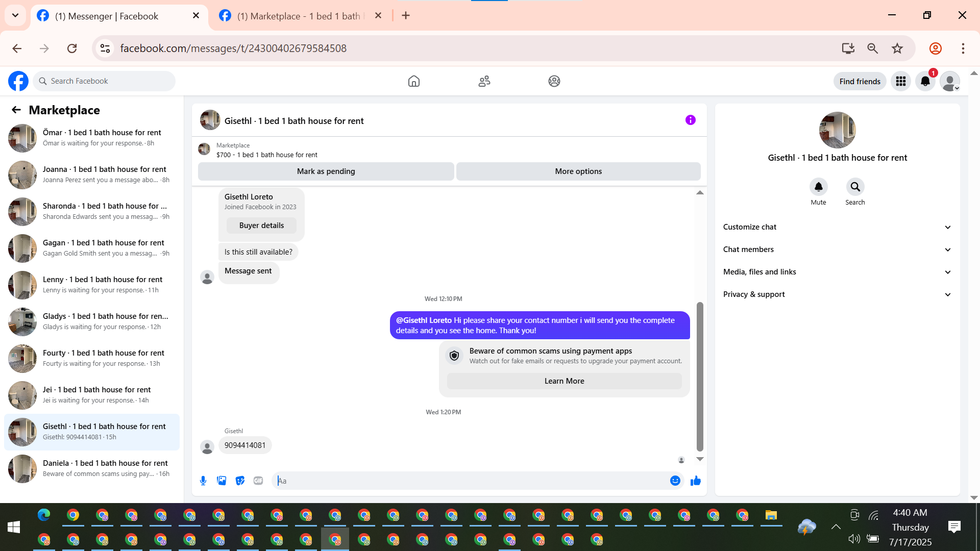Expand Privacy & support section

pos(837,294)
